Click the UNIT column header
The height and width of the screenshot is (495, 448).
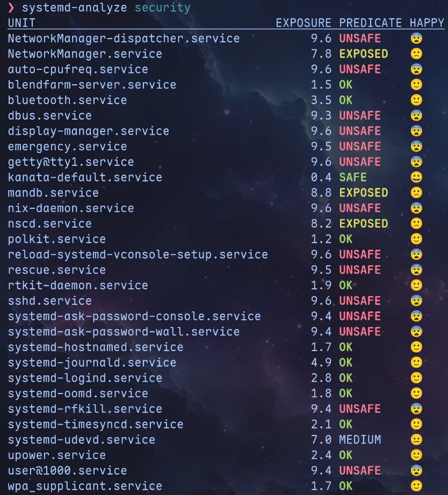(21, 23)
